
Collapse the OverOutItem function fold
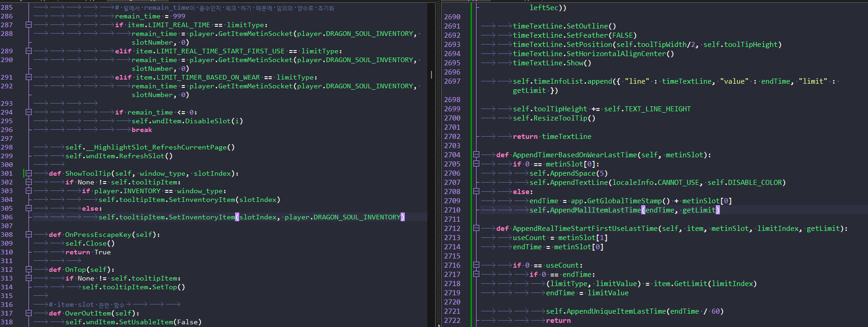click(29, 313)
